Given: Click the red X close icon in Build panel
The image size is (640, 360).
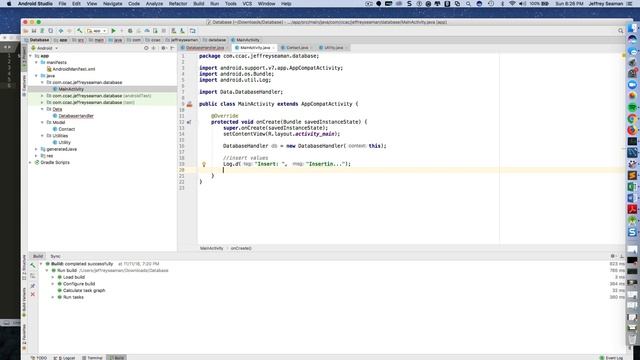Looking at the screenshot, I should coord(33,294).
